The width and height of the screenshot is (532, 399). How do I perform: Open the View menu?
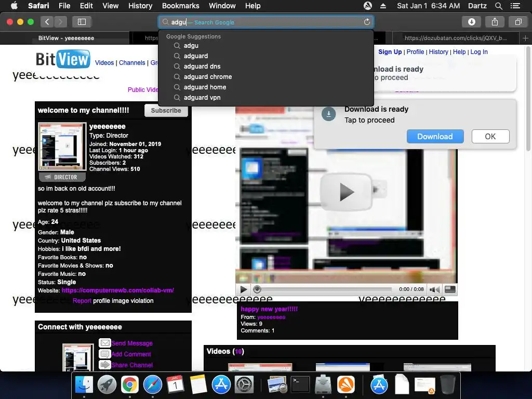pos(110,6)
